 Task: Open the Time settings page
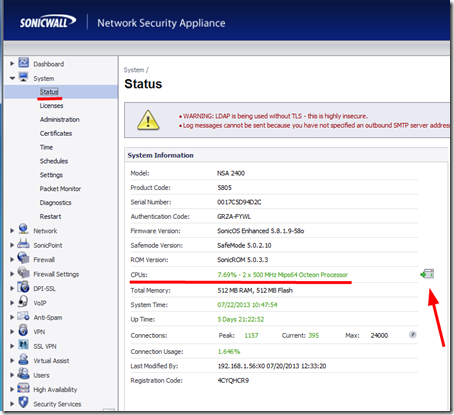point(46,147)
